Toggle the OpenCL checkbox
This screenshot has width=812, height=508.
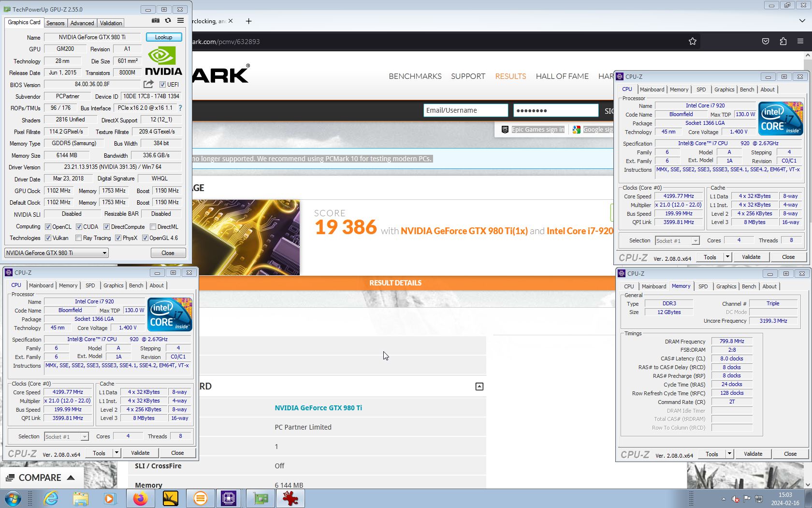pos(48,226)
